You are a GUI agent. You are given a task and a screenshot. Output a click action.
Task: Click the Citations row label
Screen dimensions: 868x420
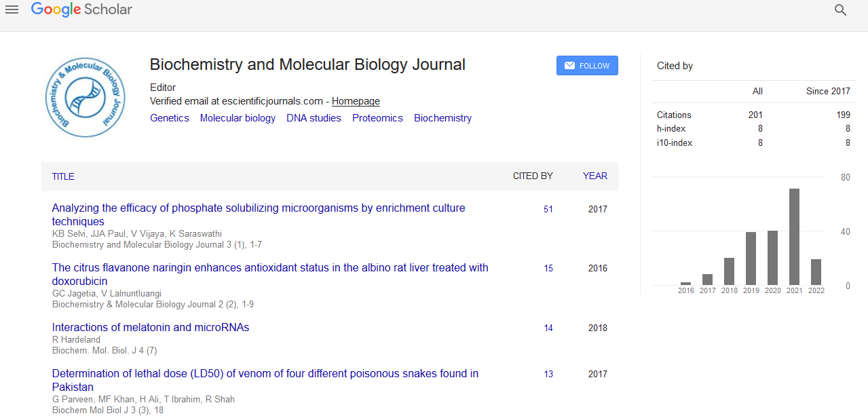tap(674, 115)
